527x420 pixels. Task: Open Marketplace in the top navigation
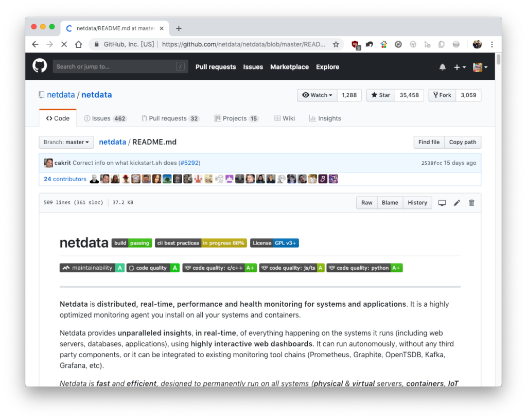click(x=289, y=67)
